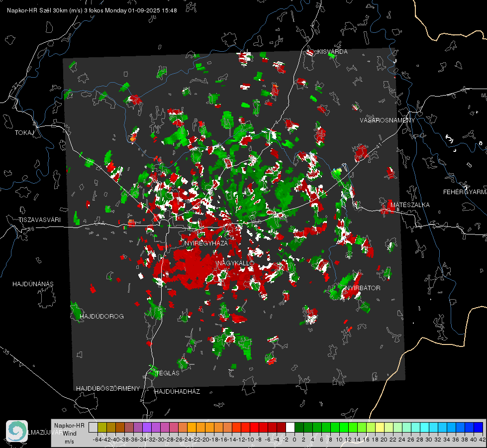Click the road number 37 marker at upper left
Viewport: 487px width, 448px height.
tap(16, 85)
